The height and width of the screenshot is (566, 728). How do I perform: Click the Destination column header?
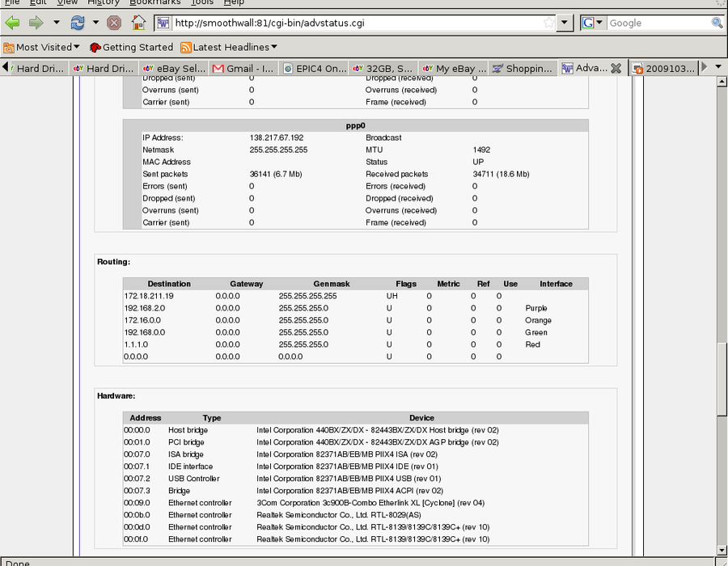169,284
